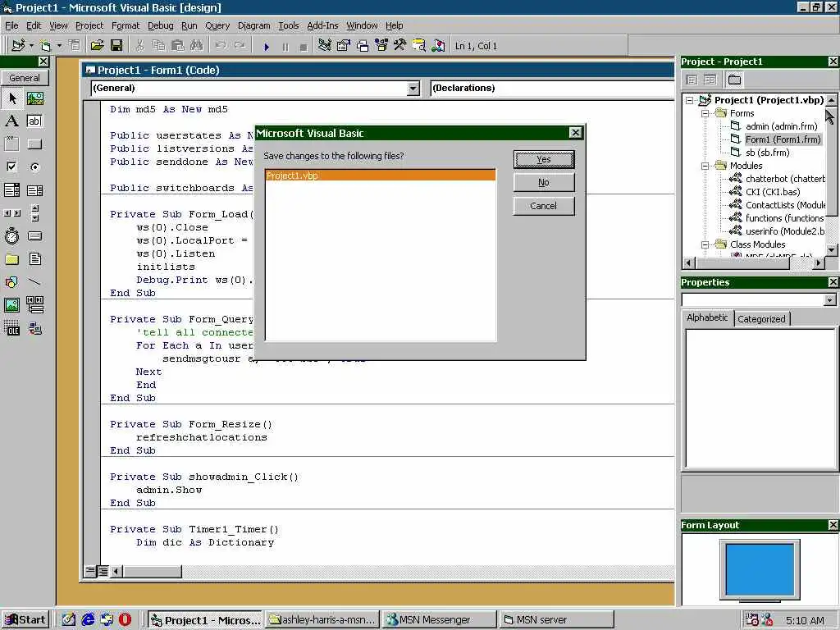This screenshot has width=840, height=630.
Task: Switch to the Alphabetic properties tab
Action: click(x=707, y=317)
